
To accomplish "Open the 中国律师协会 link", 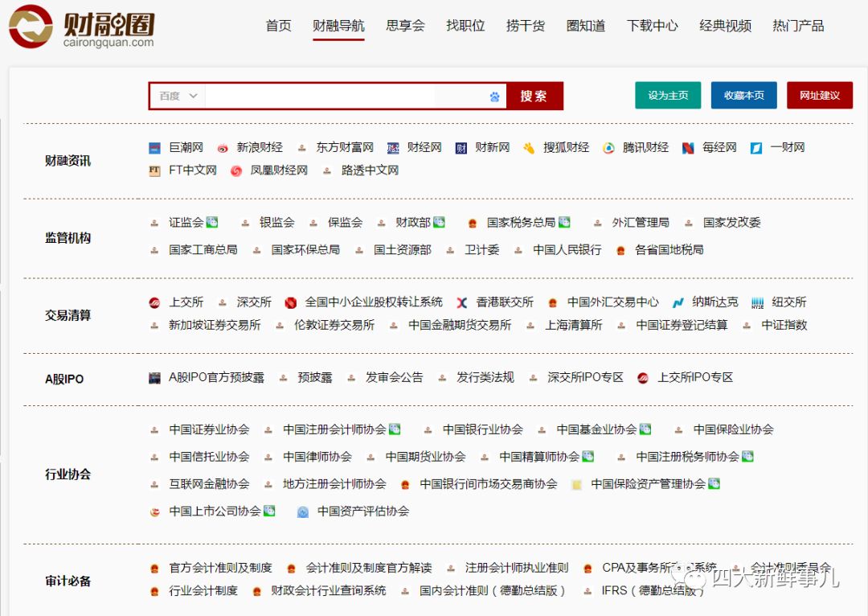I will [x=317, y=457].
